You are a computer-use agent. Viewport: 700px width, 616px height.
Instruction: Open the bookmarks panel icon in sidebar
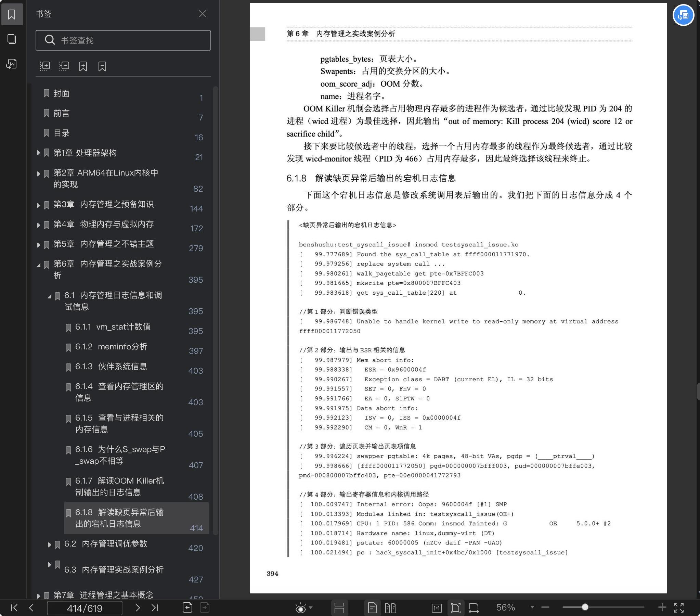click(x=12, y=14)
